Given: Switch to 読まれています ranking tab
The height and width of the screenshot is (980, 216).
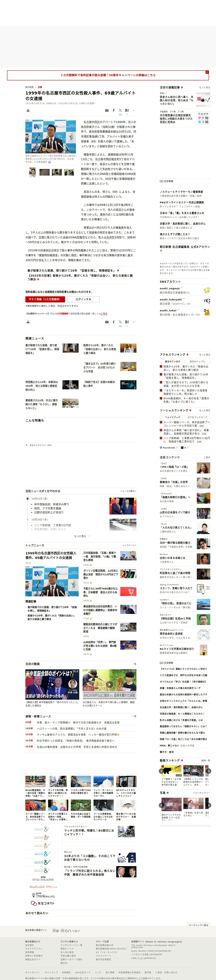Looking at the screenshot, I should coord(173,361).
